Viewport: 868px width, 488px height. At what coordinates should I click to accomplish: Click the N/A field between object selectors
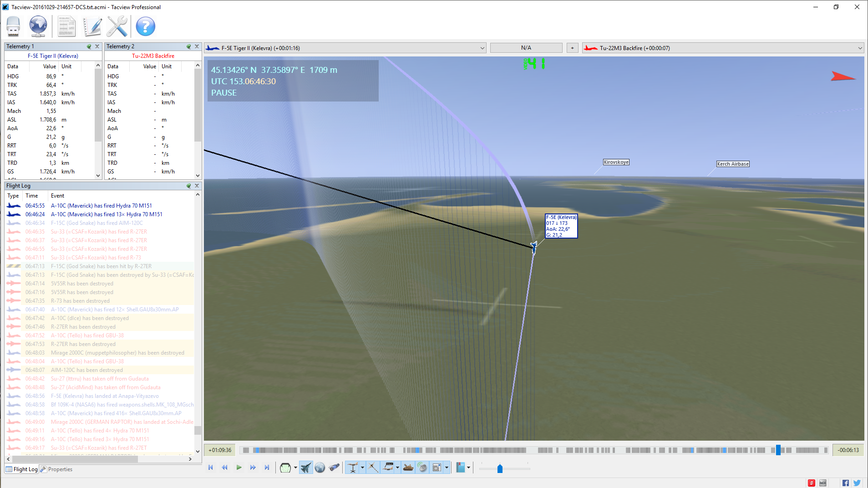[526, 48]
